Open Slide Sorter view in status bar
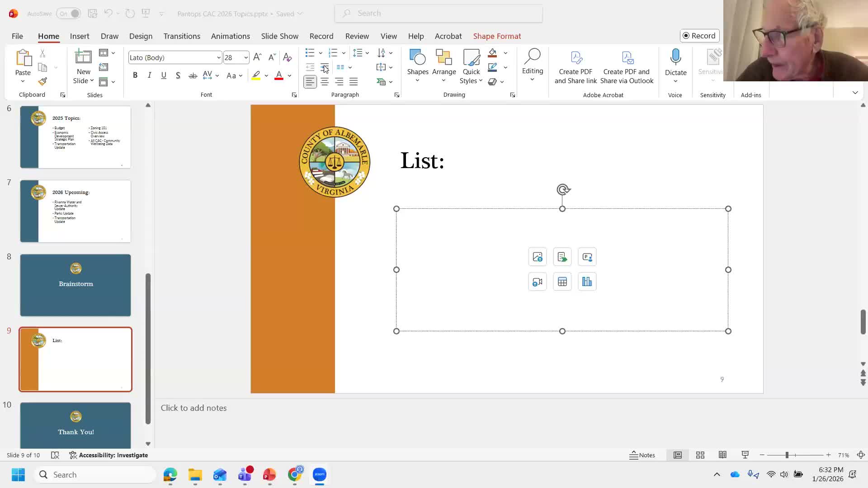868x488 pixels. pos(700,455)
